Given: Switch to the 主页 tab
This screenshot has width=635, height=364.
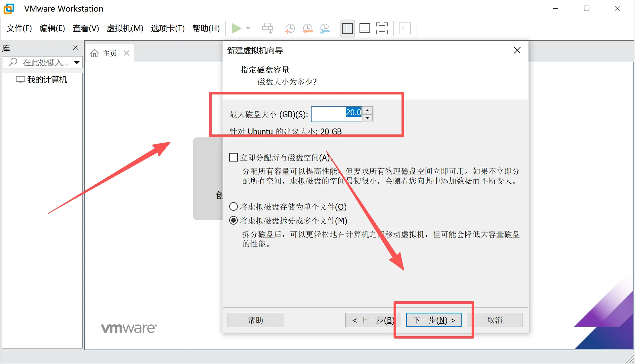Looking at the screenshot, I should point(110,53).
